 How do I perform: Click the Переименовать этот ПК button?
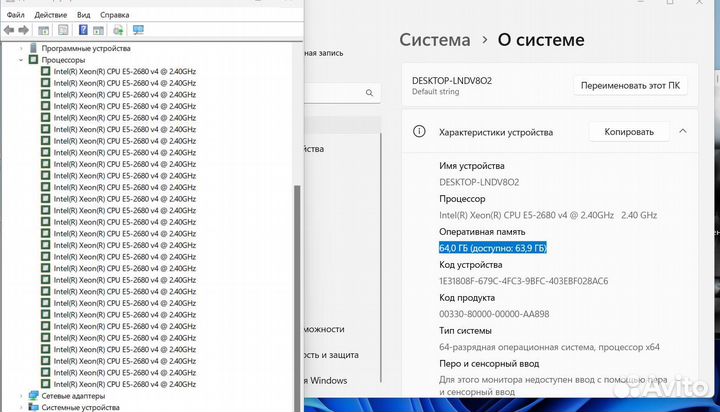point(630,85)
